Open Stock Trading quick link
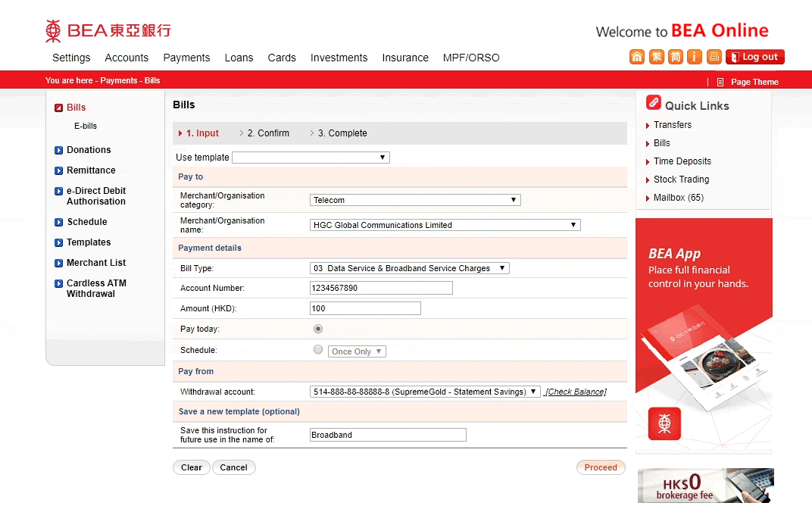 click(681, 180)
